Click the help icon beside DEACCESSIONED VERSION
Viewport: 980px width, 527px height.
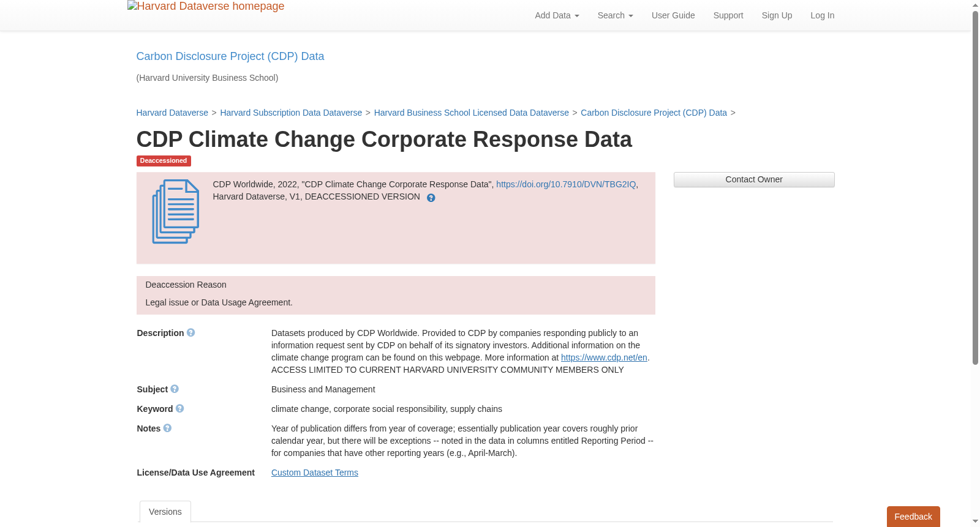pos(431,198)
